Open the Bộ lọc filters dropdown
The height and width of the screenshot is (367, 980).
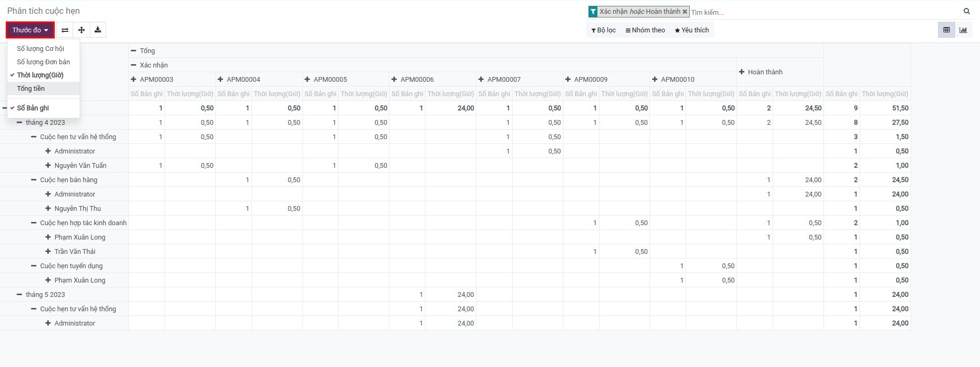604,30
